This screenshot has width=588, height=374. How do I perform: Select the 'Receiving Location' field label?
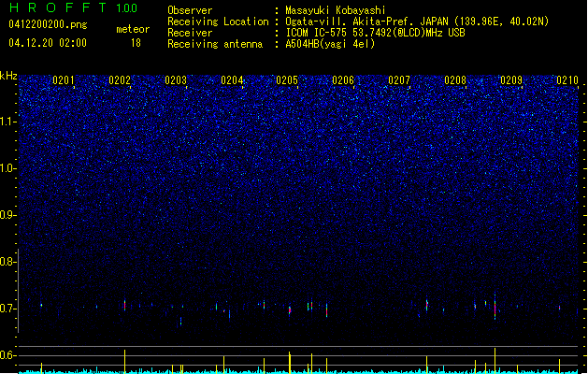pos(218,22)
